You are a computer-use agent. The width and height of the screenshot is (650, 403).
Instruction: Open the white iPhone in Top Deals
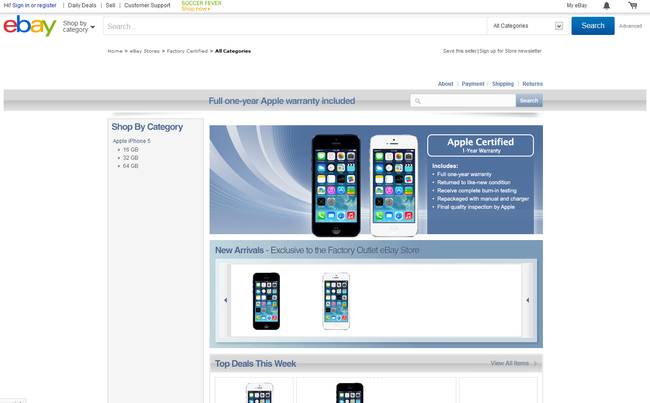(x=260, y=392)
